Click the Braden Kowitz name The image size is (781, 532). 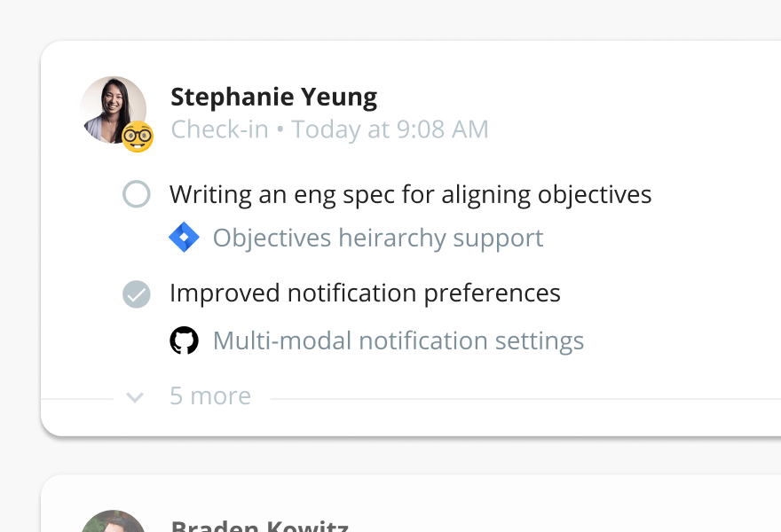coord(259,526)
